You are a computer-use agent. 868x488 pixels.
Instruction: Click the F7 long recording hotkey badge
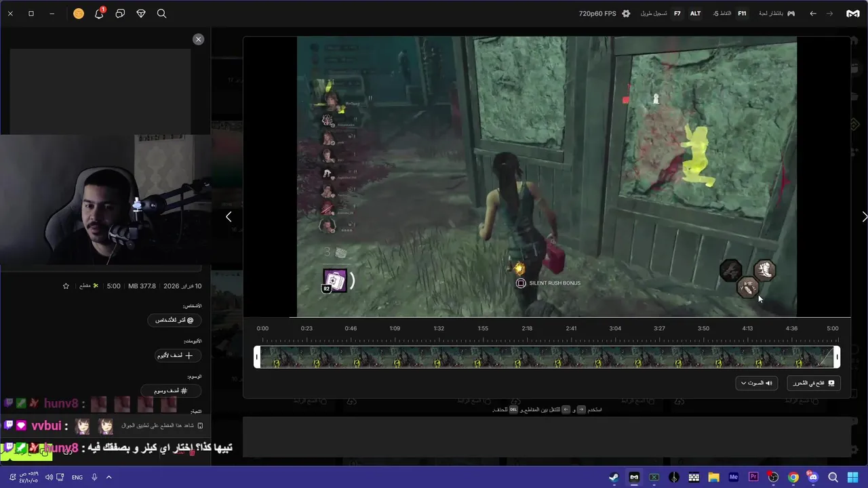[x=677, y=14]
